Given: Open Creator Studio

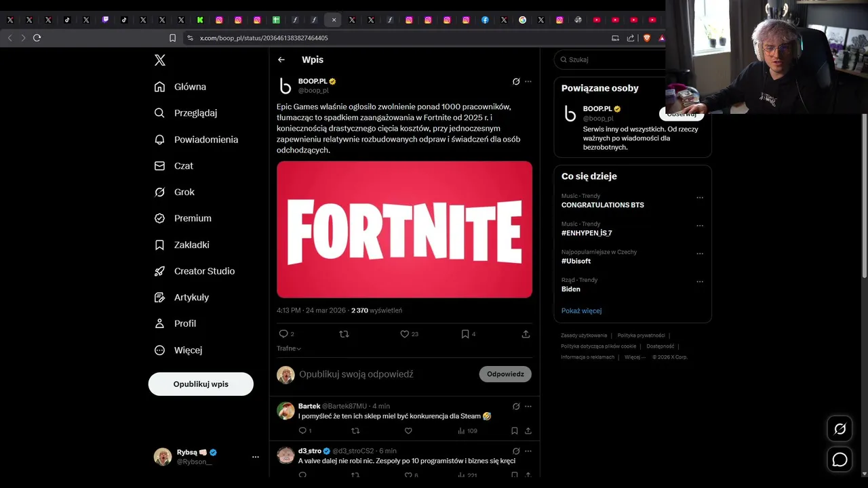Looking at the screenshot, I should (x=194, y=271).
